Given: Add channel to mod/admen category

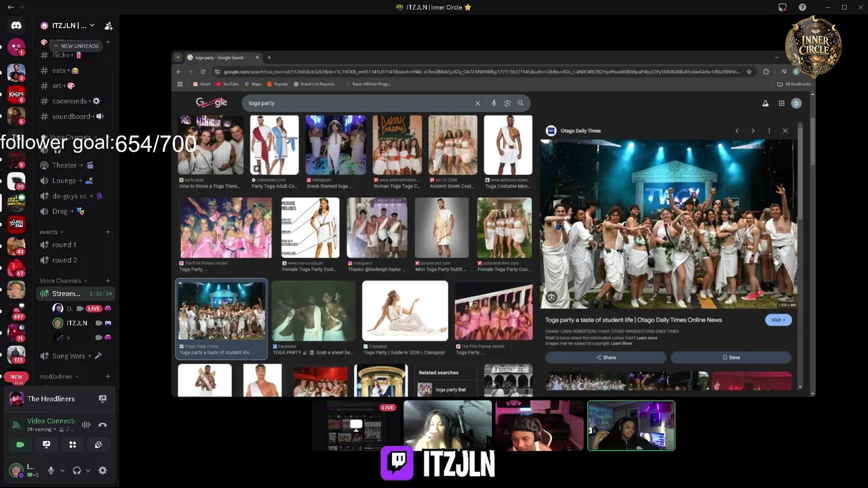Looking at the screenshot, I should [108, 376].
